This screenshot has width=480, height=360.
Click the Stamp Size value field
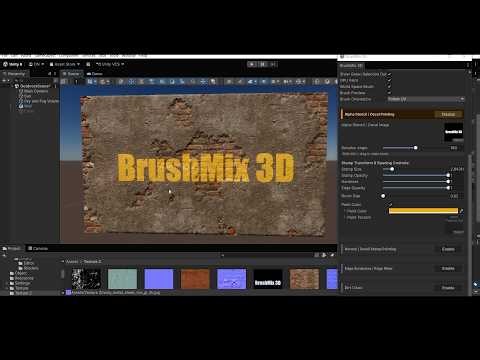pos(457,169)
